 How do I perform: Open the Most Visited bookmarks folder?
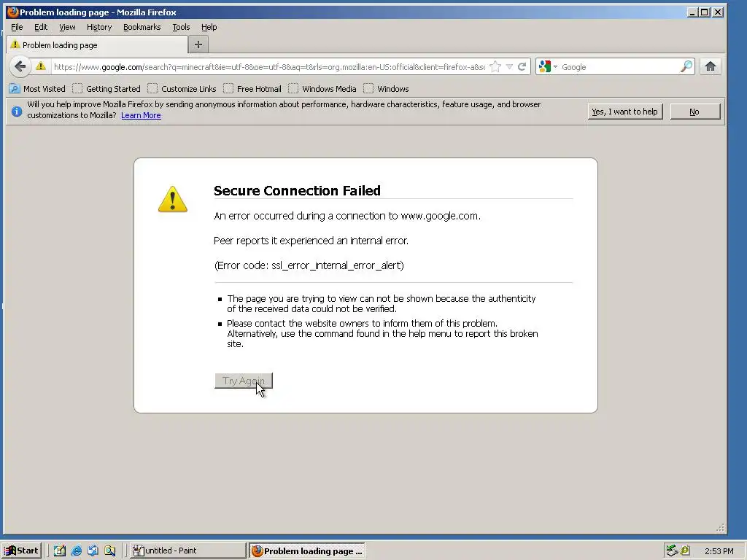click(x=37, y=88)
